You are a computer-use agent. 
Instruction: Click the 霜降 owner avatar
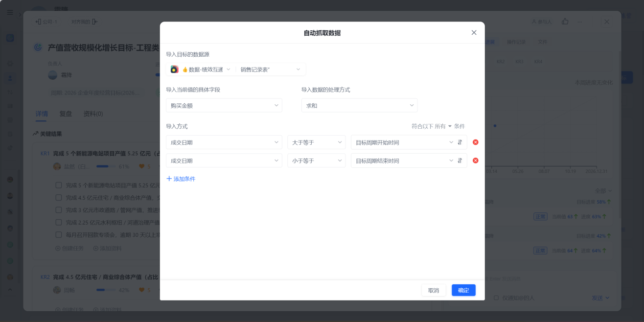point(52,75)
